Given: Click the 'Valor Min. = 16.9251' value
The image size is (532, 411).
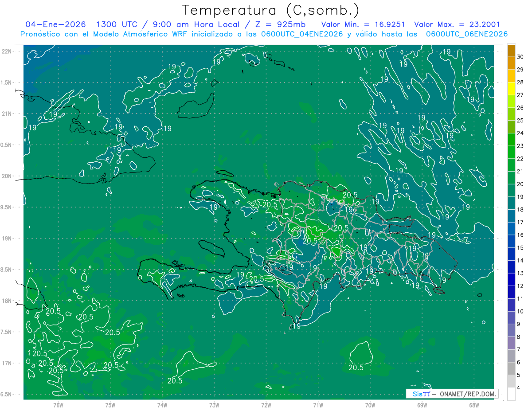Looking at the screenshot, I should [x=363, y=24].
